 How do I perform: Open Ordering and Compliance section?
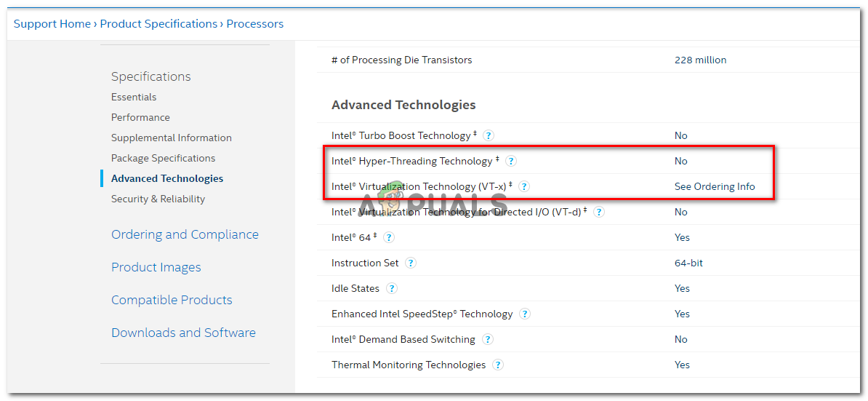[185, 234]
